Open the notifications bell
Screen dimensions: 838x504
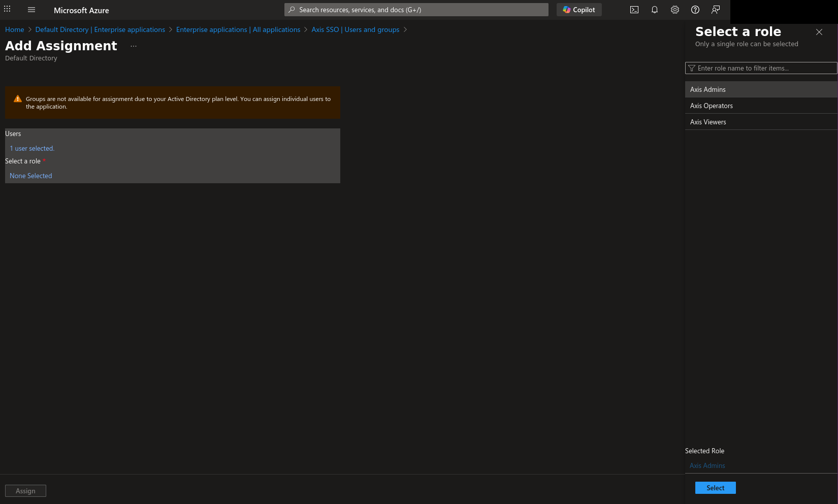654,10
